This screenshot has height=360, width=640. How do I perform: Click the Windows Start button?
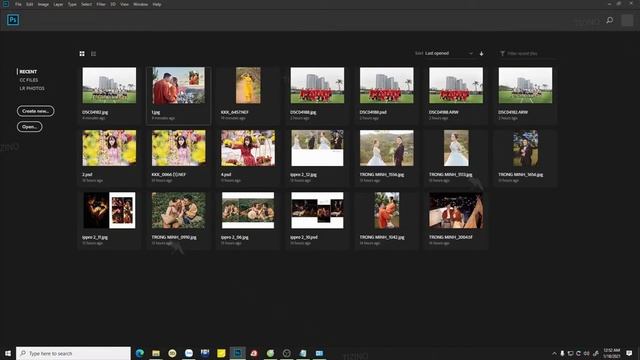coord(8,353)
